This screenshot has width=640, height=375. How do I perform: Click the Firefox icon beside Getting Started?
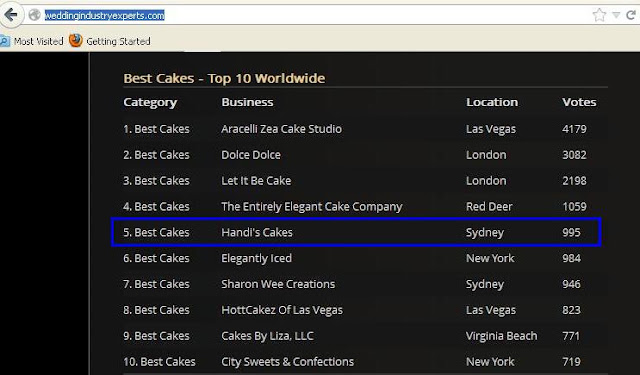pos(76,41)
